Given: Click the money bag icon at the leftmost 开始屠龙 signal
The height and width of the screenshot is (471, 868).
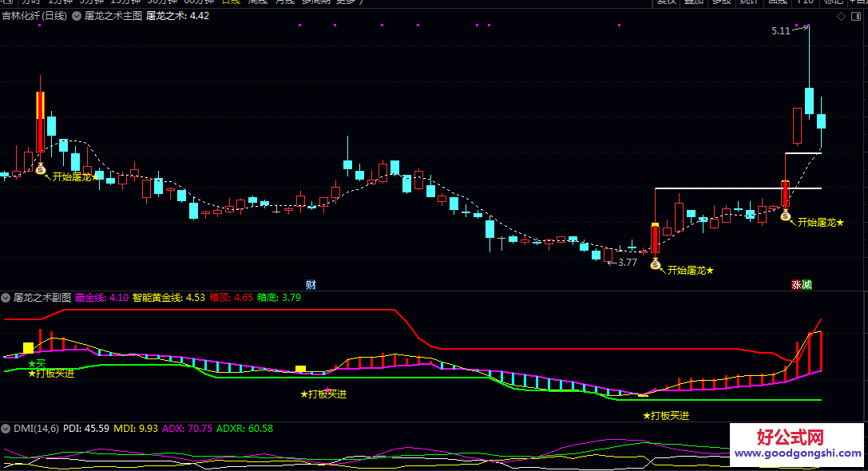Looking at the screenshot, I should point(41,169).
